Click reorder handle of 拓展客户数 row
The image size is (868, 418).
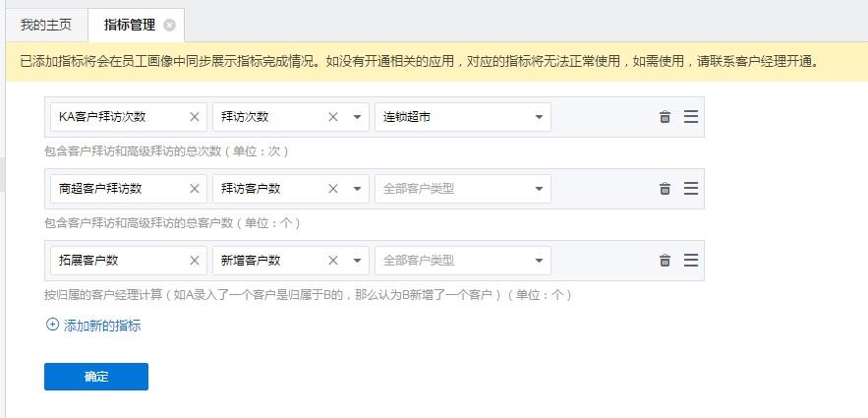tap(691, 261)
